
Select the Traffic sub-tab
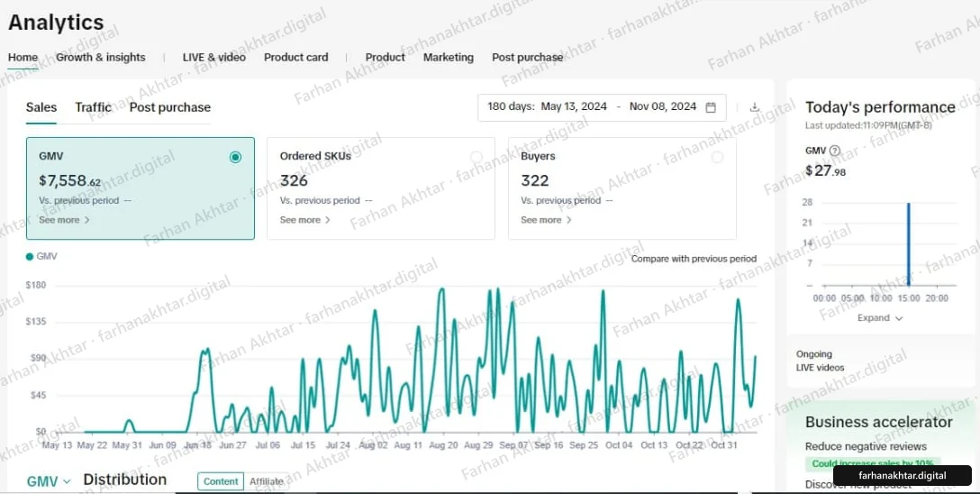93,107
